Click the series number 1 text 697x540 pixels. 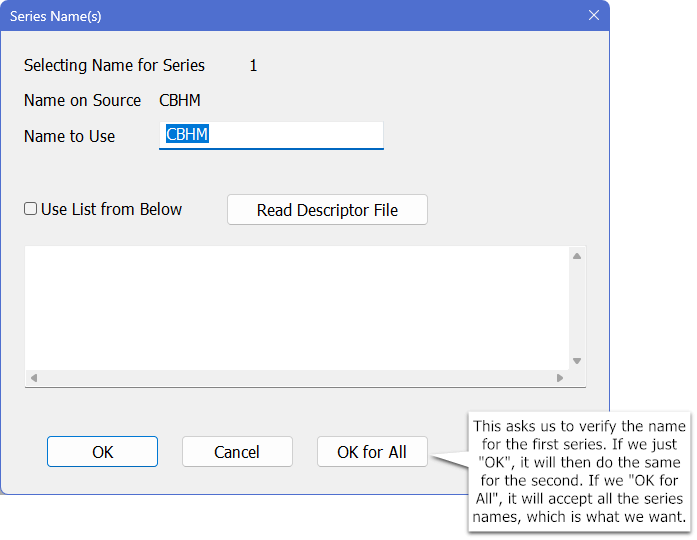pos(253,66)
